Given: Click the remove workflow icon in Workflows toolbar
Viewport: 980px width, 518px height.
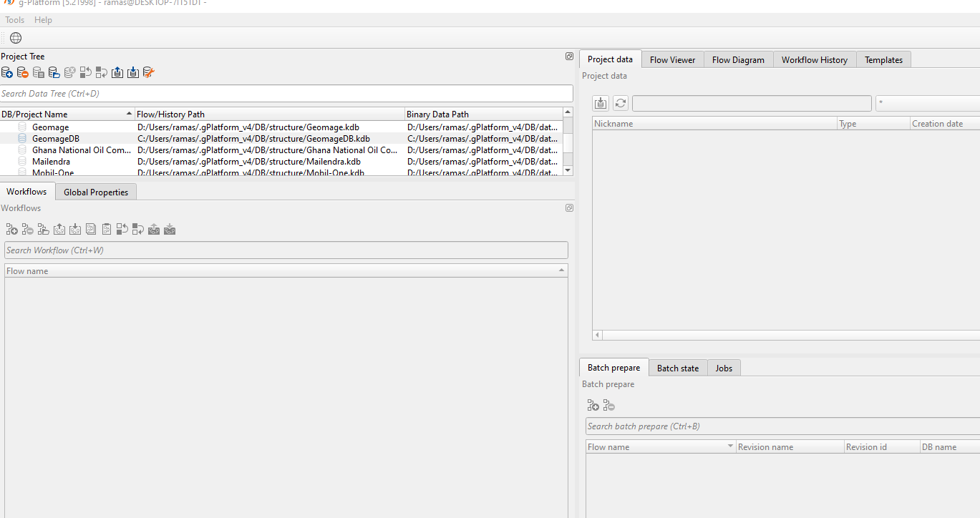Looking at the screenshot, I should pyautogui.click(x=28, y=230).
